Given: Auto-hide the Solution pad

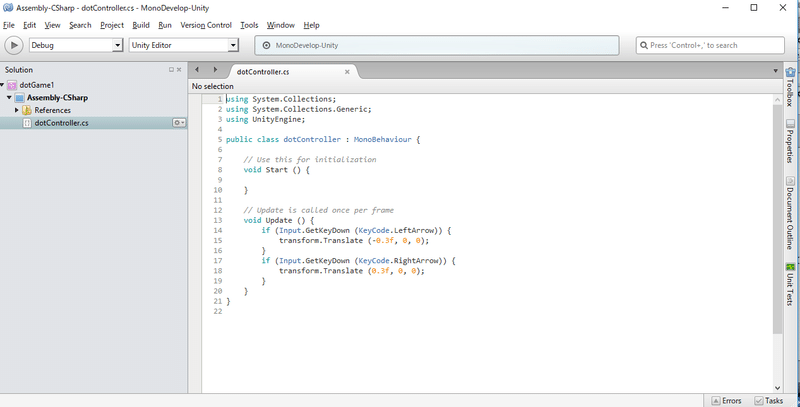Looking at the screenshot, I should coord(171,70).
